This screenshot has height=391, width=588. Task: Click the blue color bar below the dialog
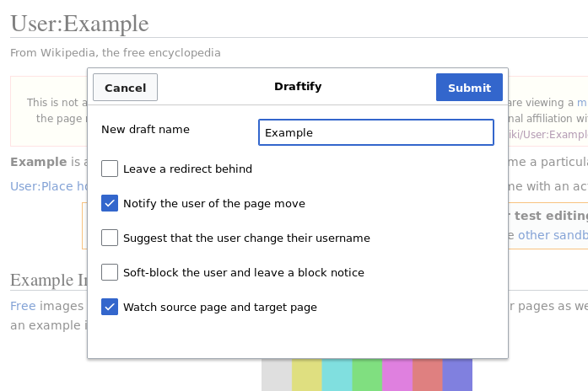point(457,374)
